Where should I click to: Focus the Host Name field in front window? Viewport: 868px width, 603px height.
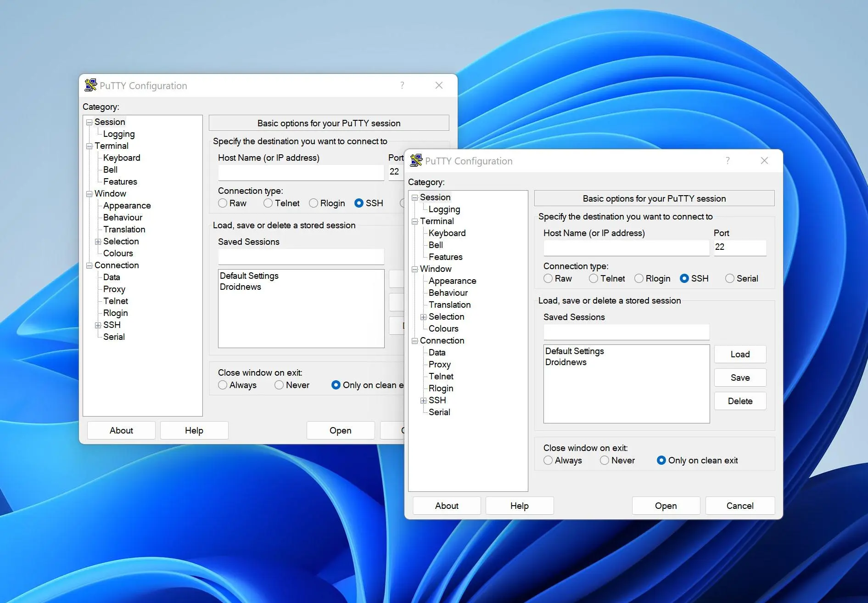(627, 248)
